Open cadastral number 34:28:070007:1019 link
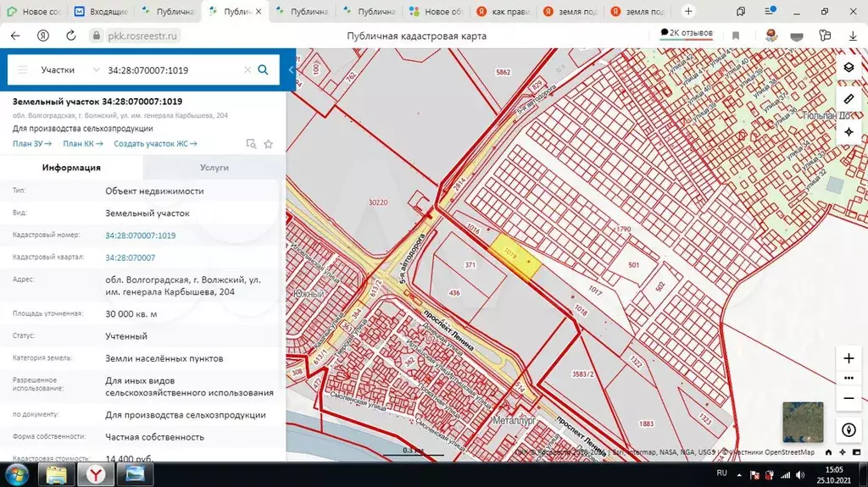The height and width of the screenshot is (487, 868). point(141,235)
